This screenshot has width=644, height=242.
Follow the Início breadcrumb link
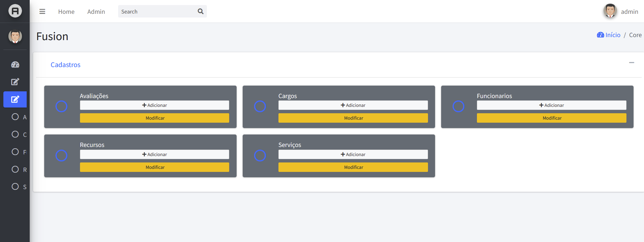pyautogui.click(x=609, y=35)
